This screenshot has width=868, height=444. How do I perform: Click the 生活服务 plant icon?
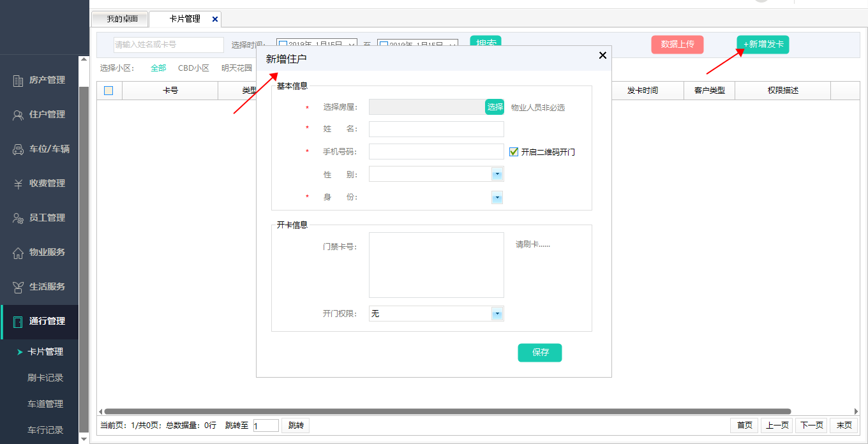point(19,287)
